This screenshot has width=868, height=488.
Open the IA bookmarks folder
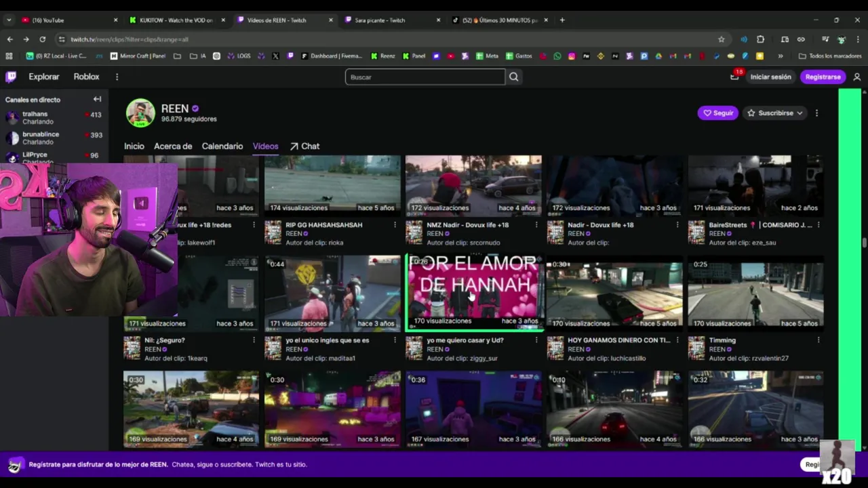click(199, 56)
